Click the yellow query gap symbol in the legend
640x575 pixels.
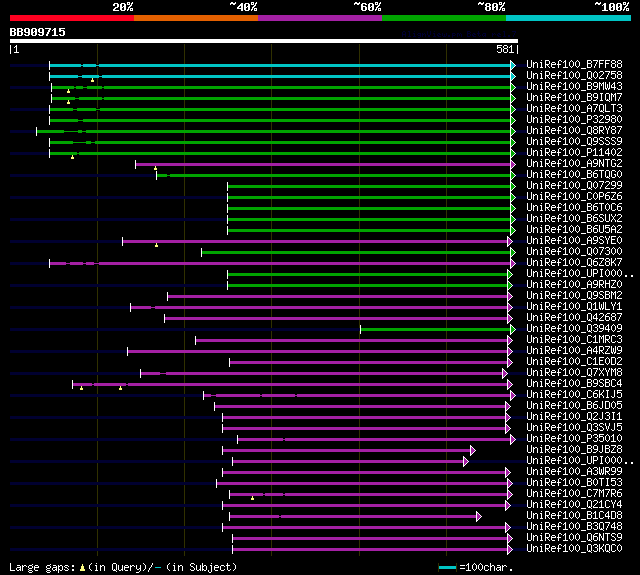point(82,567)
